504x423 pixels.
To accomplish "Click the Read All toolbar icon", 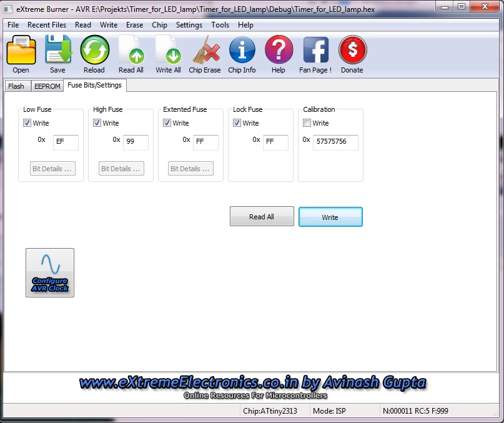I will point(131,51).
